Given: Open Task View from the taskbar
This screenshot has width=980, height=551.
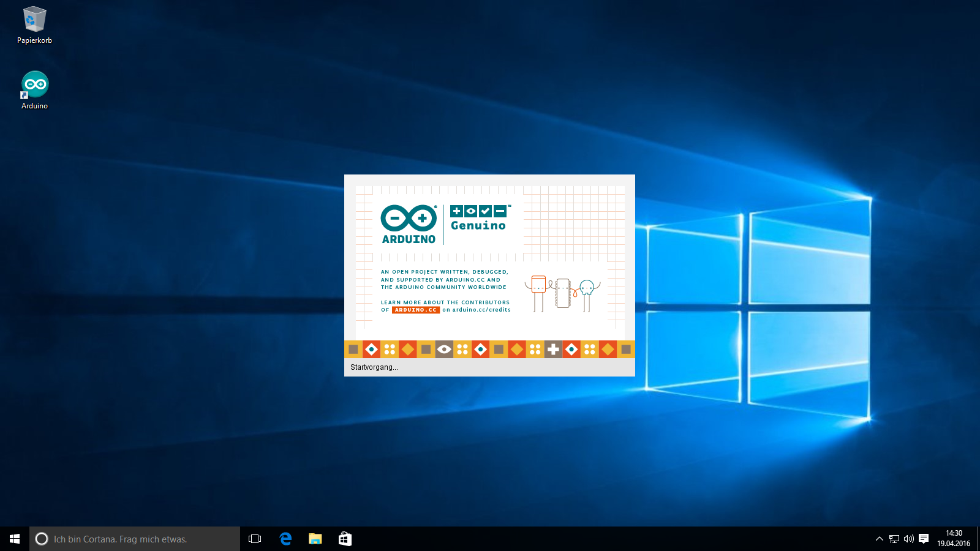Looking at the screenshot, I should pos(255,539).
